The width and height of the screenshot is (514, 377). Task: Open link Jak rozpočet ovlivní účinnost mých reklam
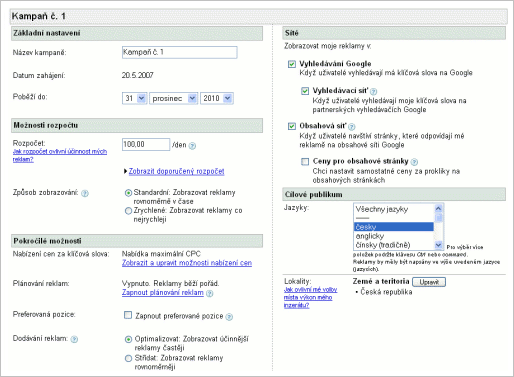point(60,155)
